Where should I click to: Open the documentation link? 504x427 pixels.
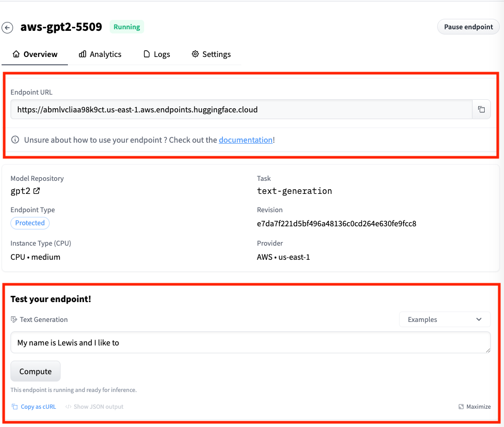(245, 140)
